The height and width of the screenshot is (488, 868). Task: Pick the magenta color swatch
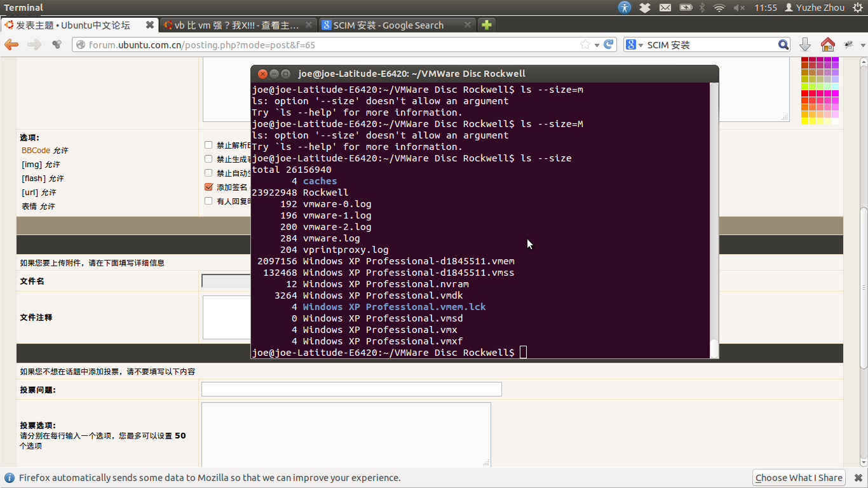click(835, 93)
